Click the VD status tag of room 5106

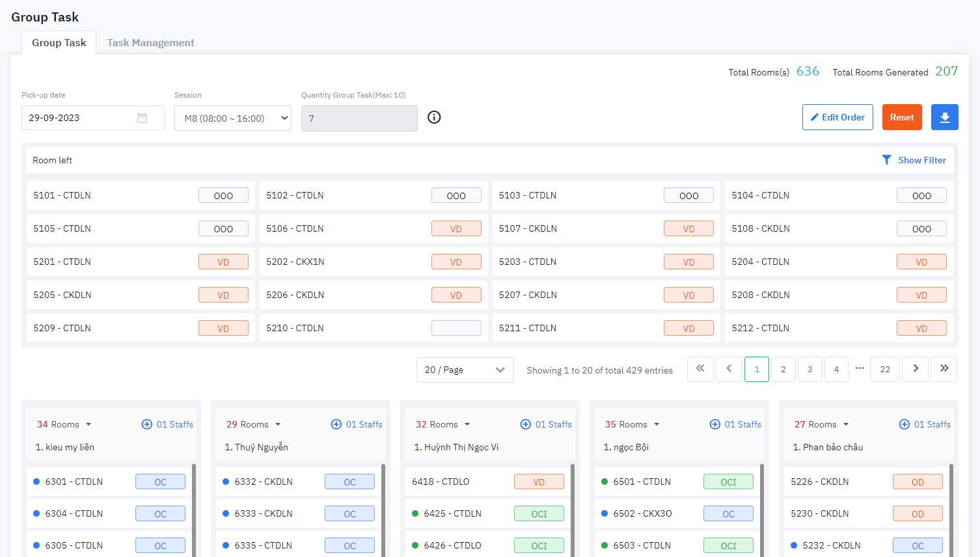[x=456, y=229]
